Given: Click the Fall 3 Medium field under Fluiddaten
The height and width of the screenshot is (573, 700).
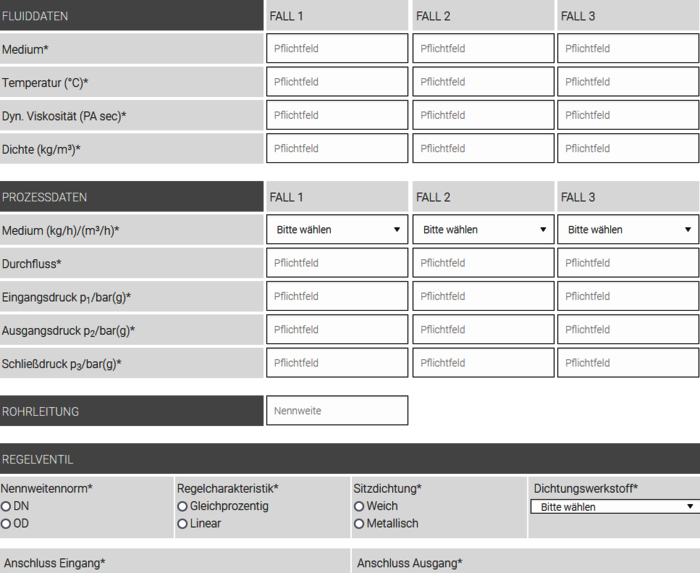Looking at the screenshot, I should (628, 48).
